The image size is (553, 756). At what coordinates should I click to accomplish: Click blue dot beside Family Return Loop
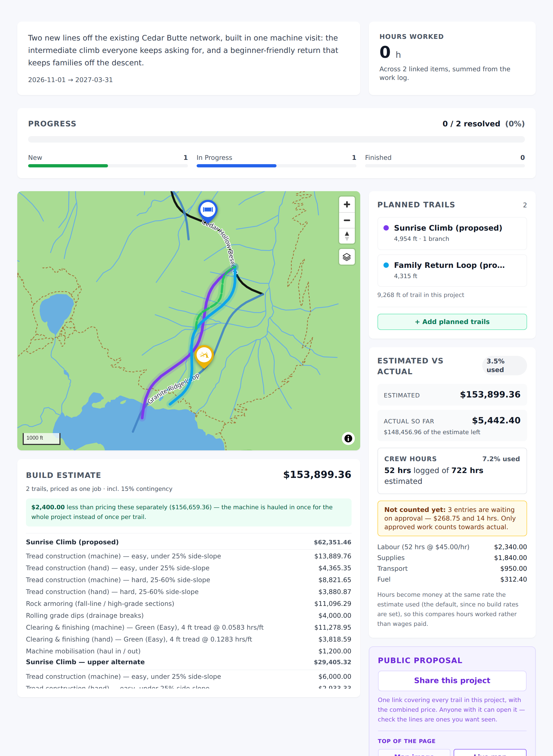click(x=386, y=265)
